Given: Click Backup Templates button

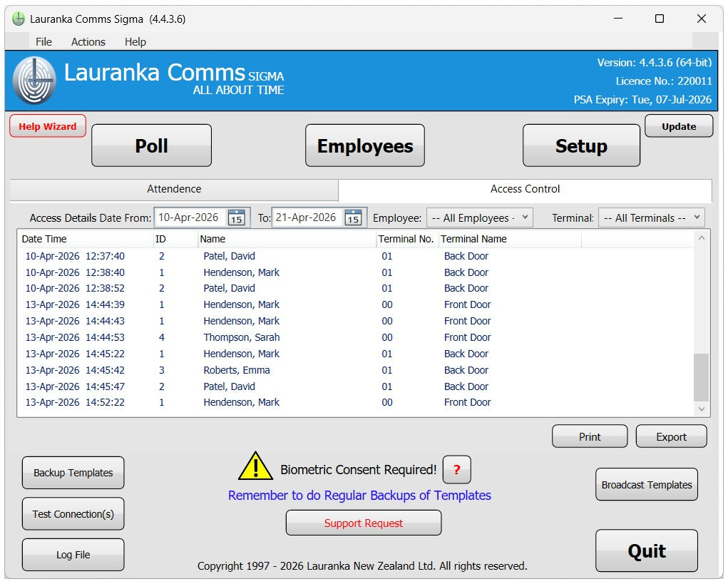Looking at the screenshot, I should pyautogui.click(x=73, y=473).
